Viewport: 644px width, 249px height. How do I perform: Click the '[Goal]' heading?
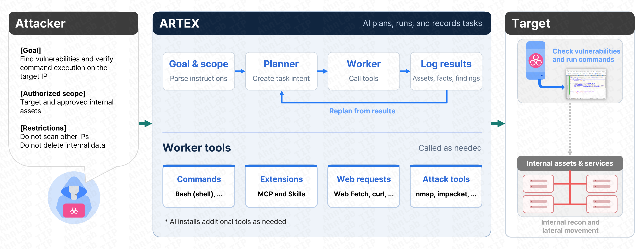tap(30, 50)
